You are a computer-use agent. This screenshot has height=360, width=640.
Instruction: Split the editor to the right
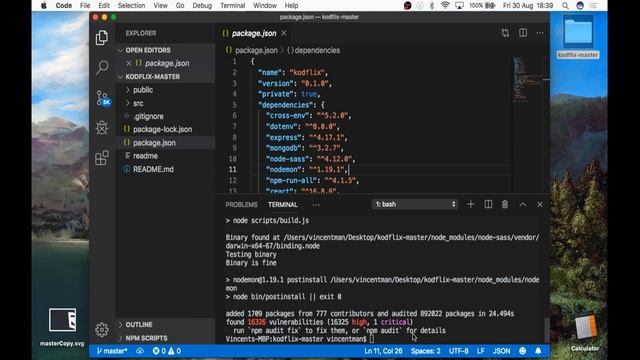click(523, 33)
